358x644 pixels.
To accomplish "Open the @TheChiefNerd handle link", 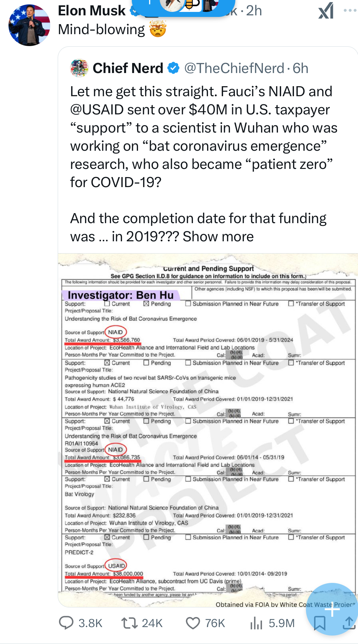I will 234,68.
